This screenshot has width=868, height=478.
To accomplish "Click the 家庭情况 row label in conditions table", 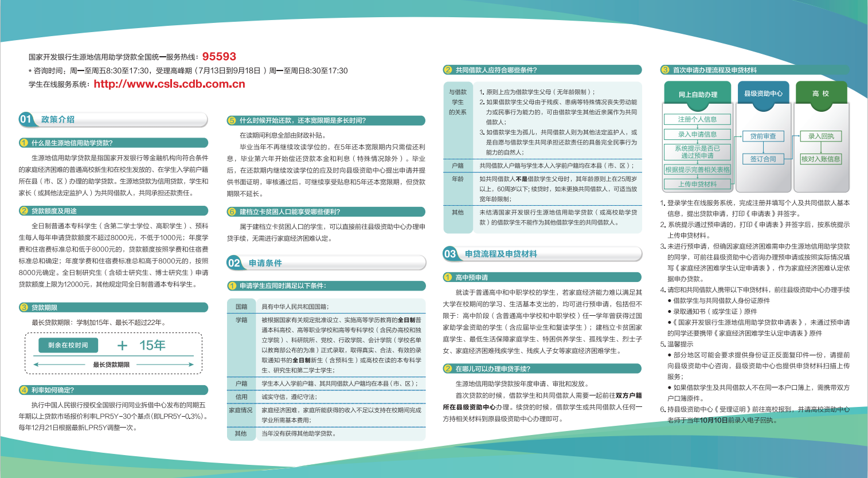I will [x=241, y=410].
